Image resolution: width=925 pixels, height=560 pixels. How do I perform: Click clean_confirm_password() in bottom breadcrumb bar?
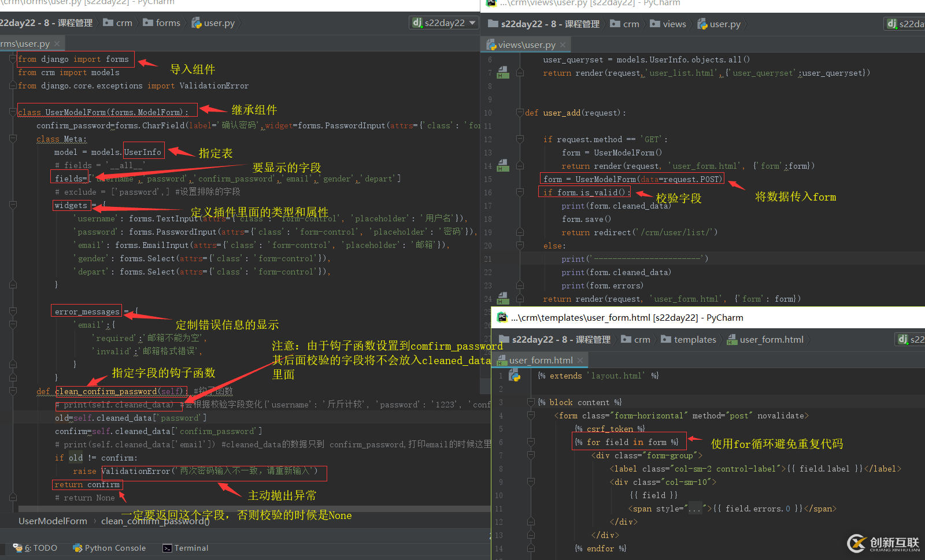155,521
